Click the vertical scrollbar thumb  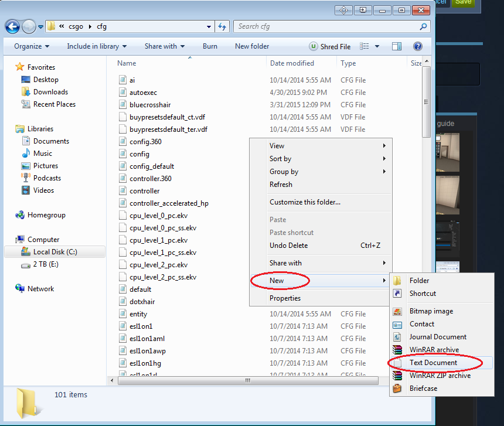tap(426, 102)
